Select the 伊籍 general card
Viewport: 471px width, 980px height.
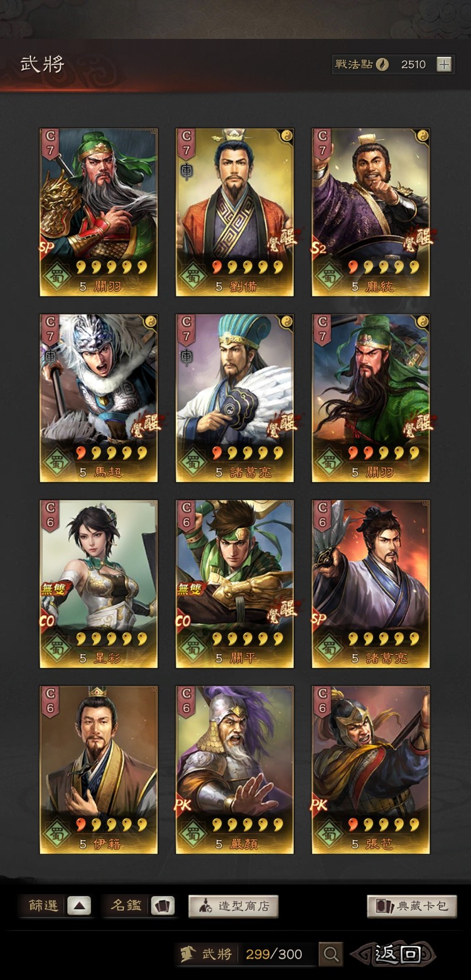click(99, 770)
